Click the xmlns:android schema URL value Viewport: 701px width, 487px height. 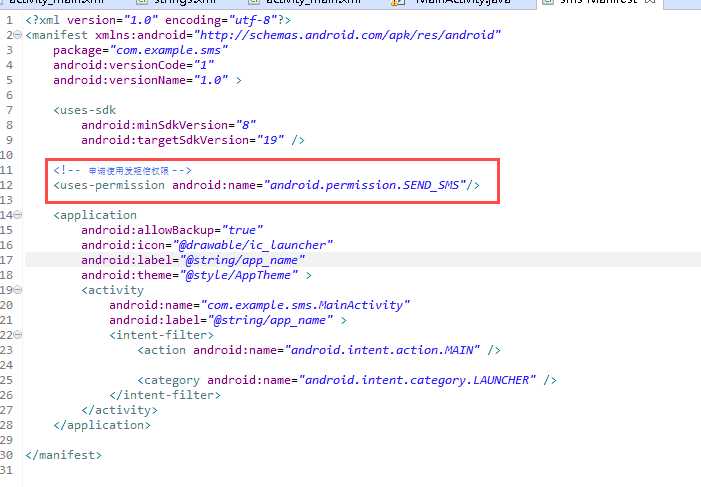[x=347, y=35]
